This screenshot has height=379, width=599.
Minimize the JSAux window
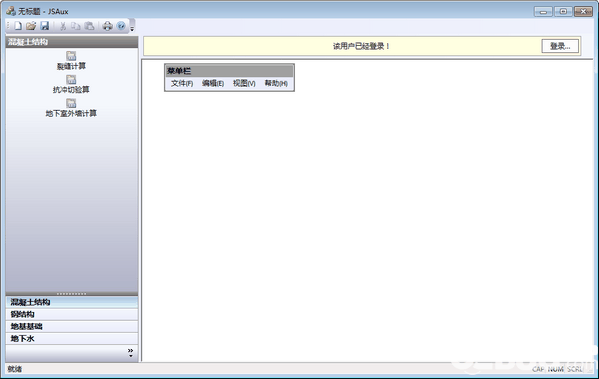[543, 12]
